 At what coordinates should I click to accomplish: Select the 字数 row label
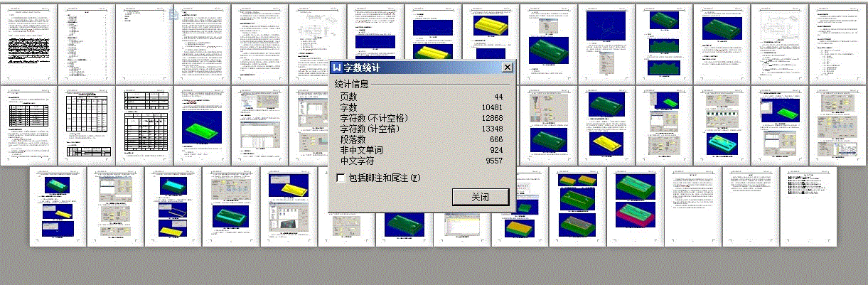[x=348, y=107]
